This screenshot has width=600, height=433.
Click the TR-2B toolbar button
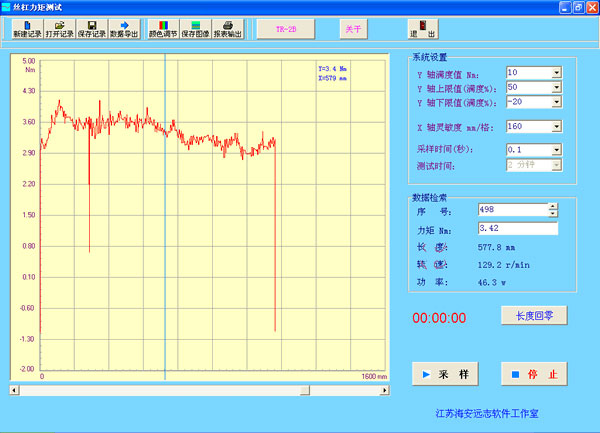[x=286, y=28]
